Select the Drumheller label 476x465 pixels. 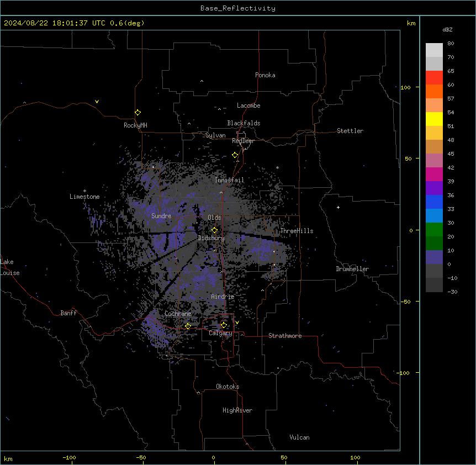coord(352,269)
